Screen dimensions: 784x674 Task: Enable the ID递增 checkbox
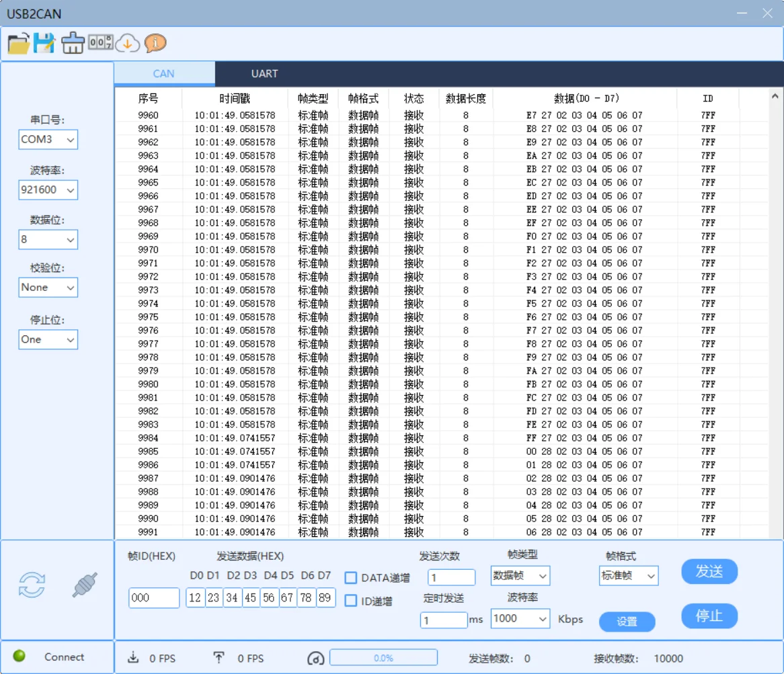point(351,601)
